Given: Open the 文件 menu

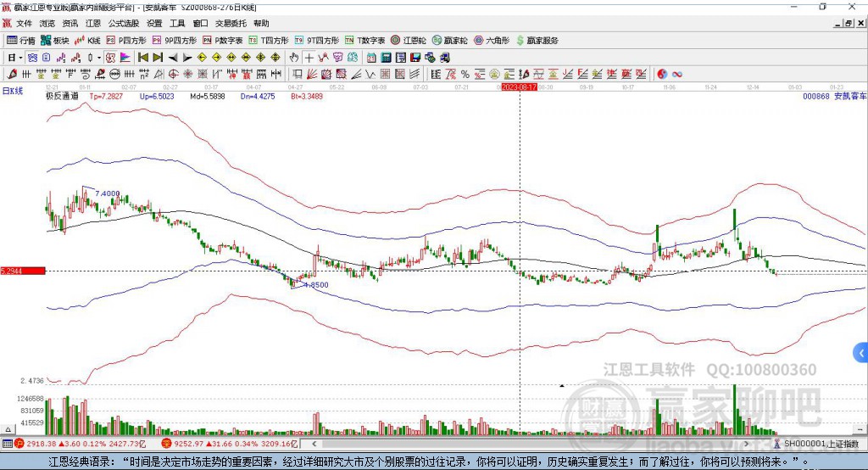Looking at the screenshot, I should pos(25,23).
